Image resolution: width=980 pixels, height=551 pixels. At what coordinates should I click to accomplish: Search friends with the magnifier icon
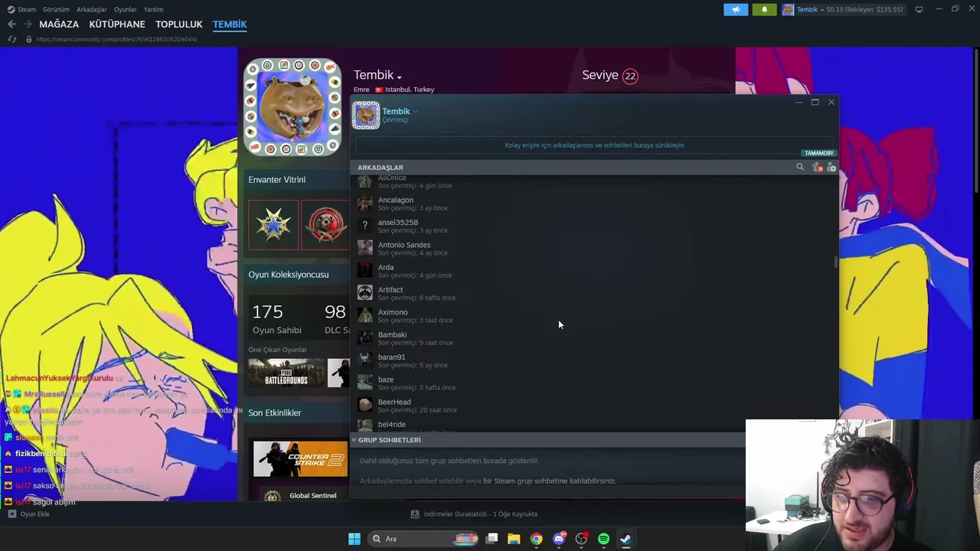(800, 167)
